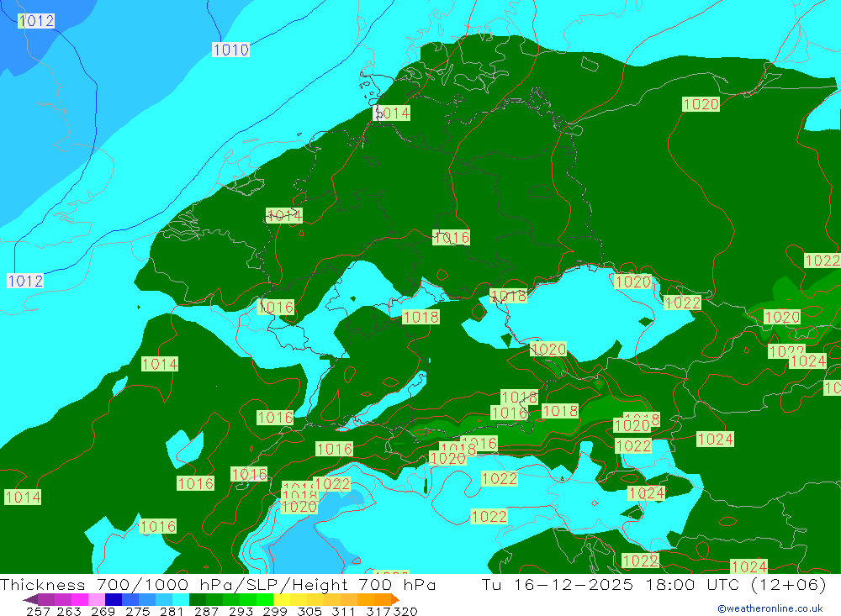Click the legend value 320
841x616 pixels.
[x=405, y=611]
